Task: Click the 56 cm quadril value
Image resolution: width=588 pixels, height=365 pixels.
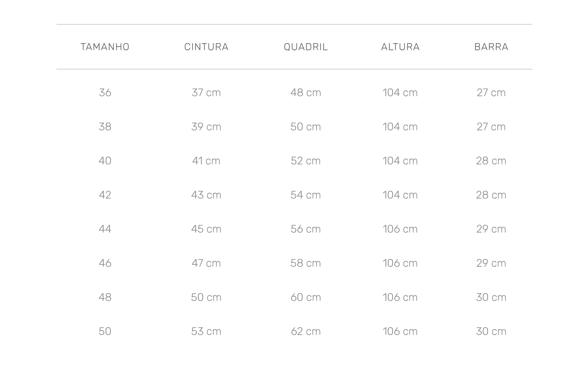Action: (x=306, y=229)
